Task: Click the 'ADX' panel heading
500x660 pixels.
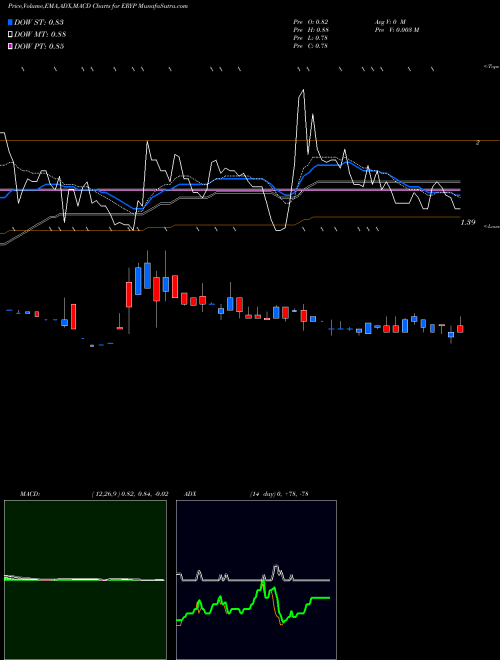Action: (190, 493)
